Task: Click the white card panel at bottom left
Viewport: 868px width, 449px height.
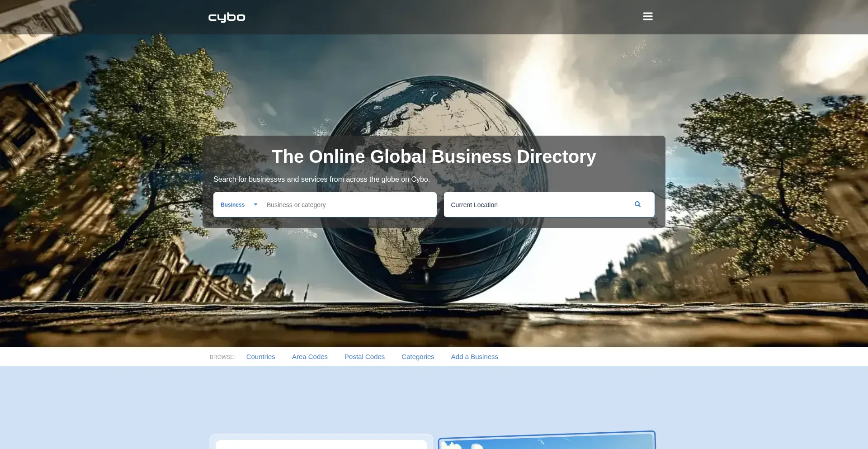Action: pos(321,444)
